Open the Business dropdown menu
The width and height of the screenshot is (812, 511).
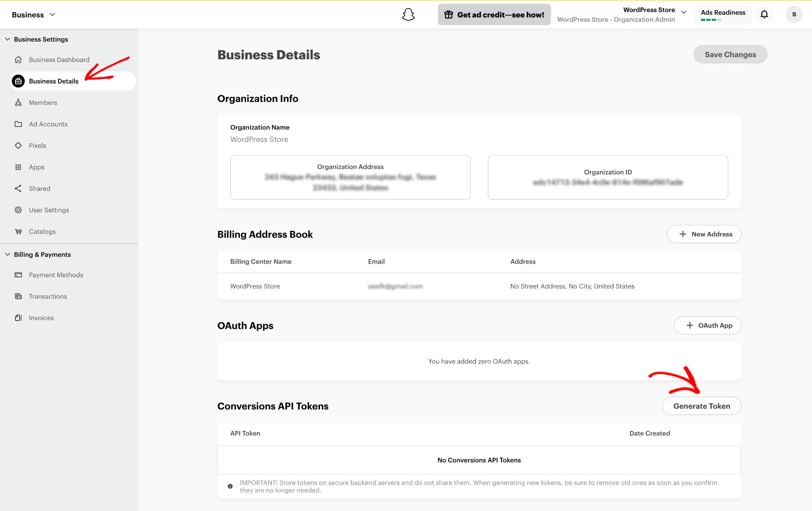point(33,15)
